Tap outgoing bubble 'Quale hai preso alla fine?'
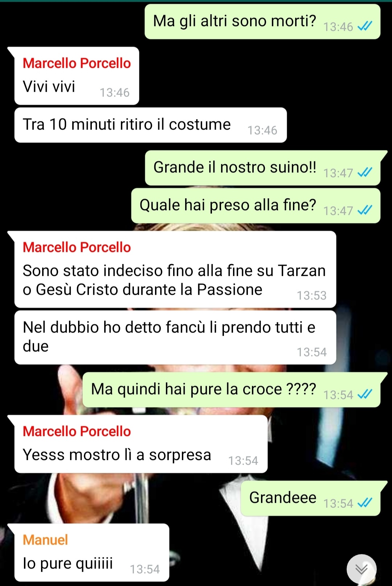The image size is (392, 586). tap(256, 205)
